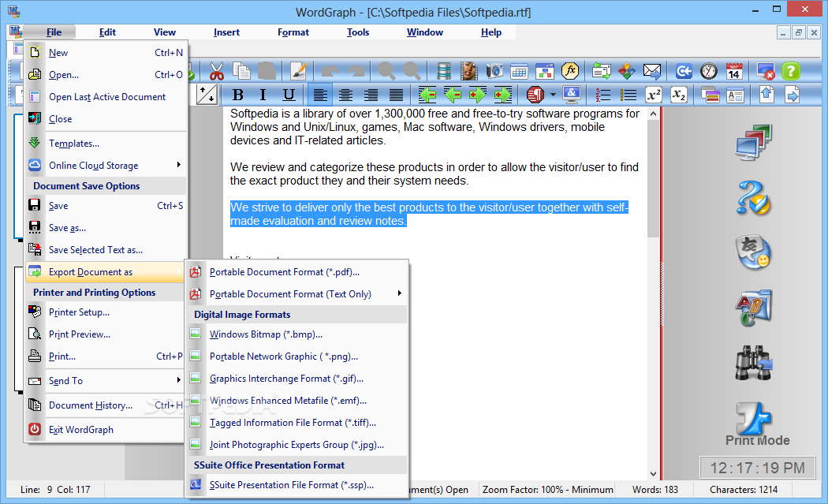Click the bulleted list icon
This screenshot has width=828, height=504.
click(x=628, y=95)
